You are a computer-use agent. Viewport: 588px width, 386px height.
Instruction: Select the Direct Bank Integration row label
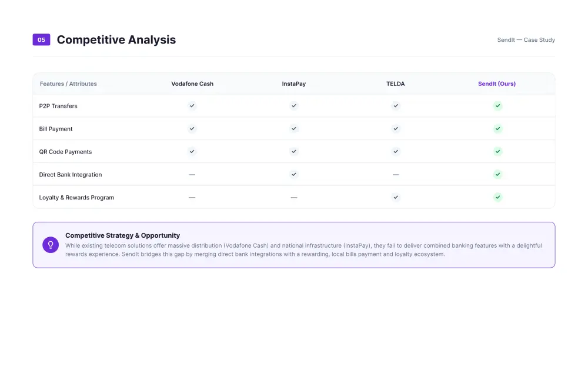click(x=71, y=175)
